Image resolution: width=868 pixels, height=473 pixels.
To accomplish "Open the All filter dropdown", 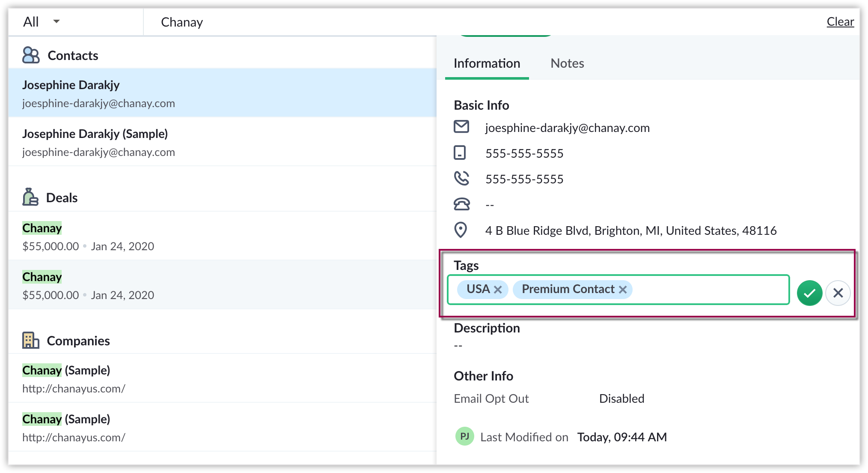I will tap(42, 22).
